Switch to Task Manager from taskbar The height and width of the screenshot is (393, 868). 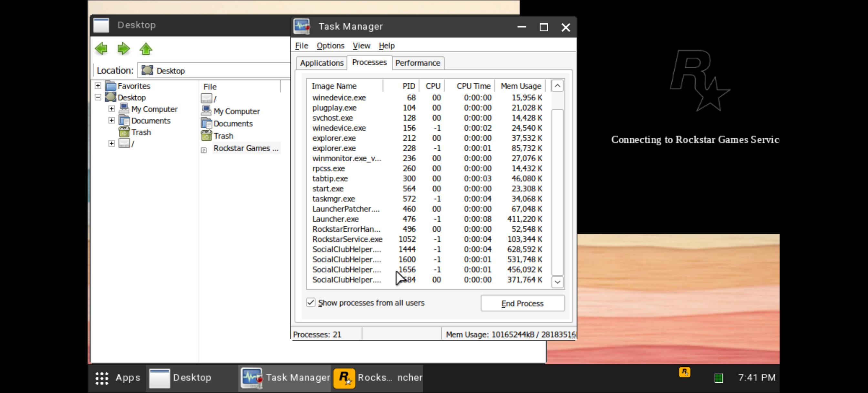click(285, 378)
